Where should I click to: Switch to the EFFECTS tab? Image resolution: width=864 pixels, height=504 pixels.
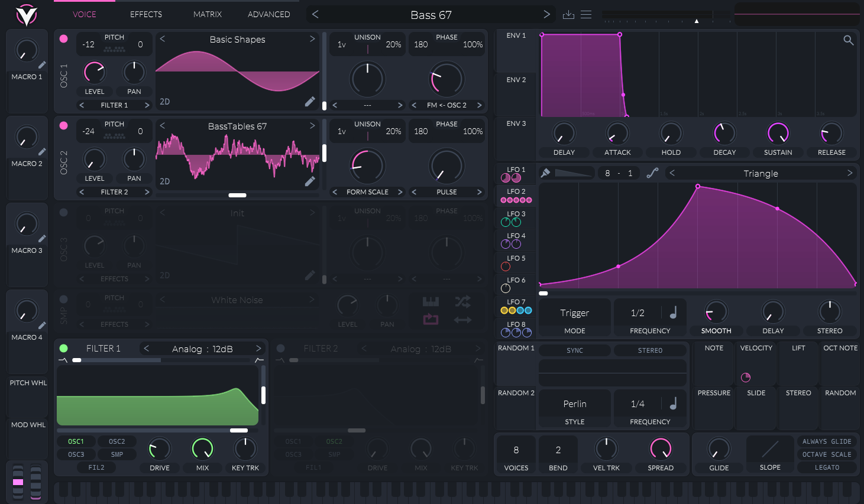[x=146, y=14]
